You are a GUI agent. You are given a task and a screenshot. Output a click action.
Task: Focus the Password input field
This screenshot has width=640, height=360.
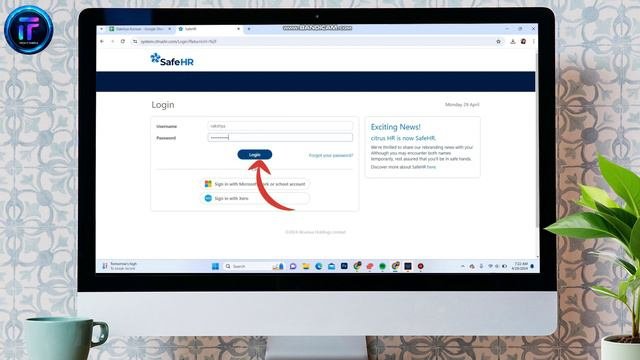coord(280,138)
